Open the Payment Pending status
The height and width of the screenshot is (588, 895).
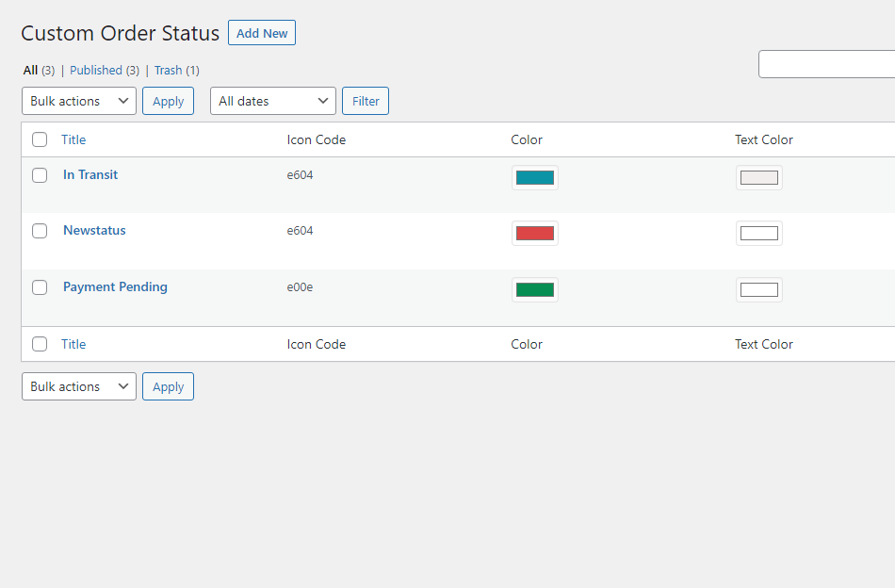115,286
